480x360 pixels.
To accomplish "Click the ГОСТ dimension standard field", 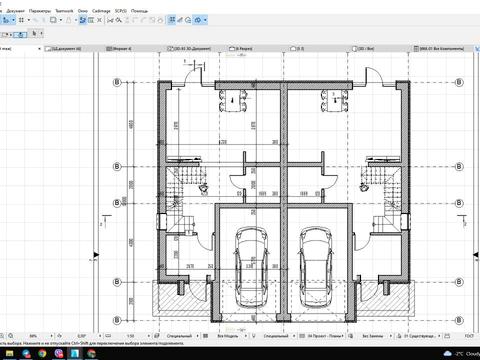I will coord(469,336).
